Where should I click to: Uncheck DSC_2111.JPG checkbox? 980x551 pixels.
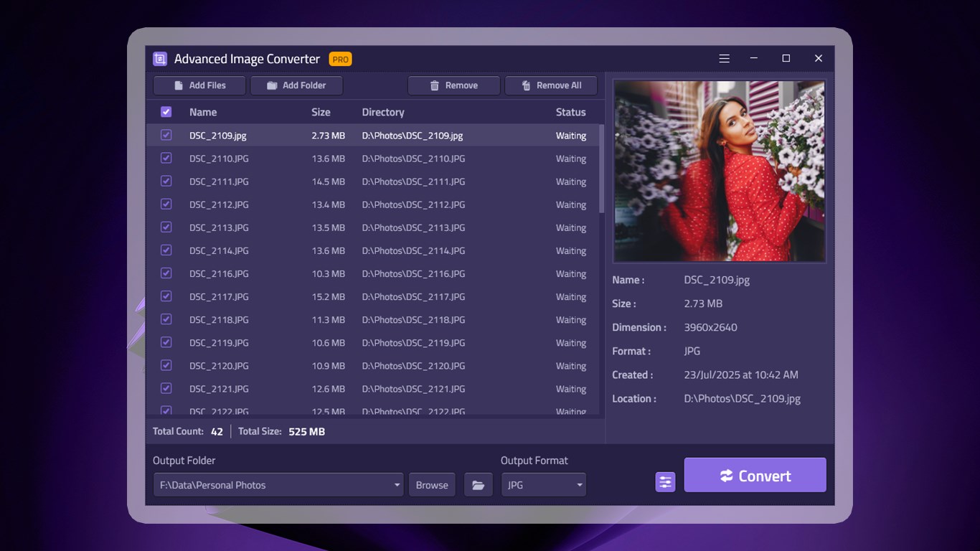[x=166, y=181]
